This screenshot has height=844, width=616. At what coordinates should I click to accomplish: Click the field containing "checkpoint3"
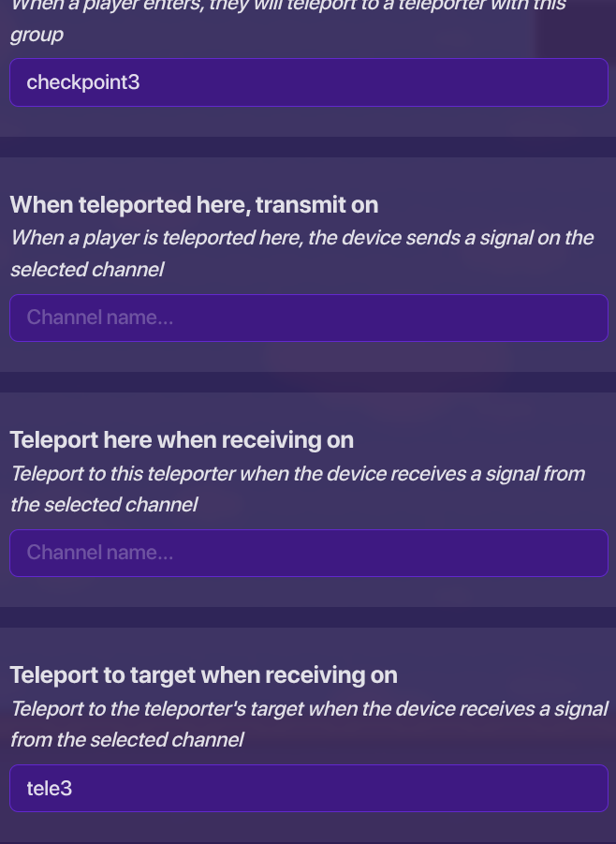click(x=309, y=82)
